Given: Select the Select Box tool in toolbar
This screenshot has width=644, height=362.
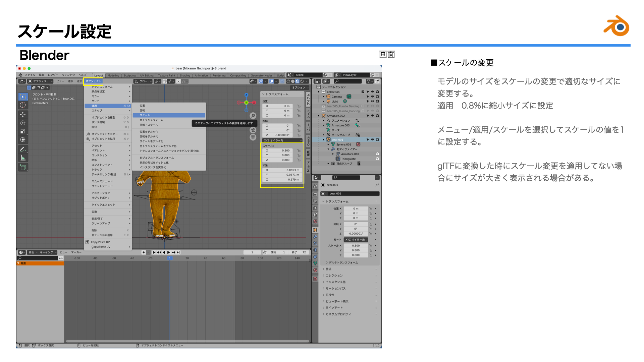Looking at the screenshot, I should [23, 97].
